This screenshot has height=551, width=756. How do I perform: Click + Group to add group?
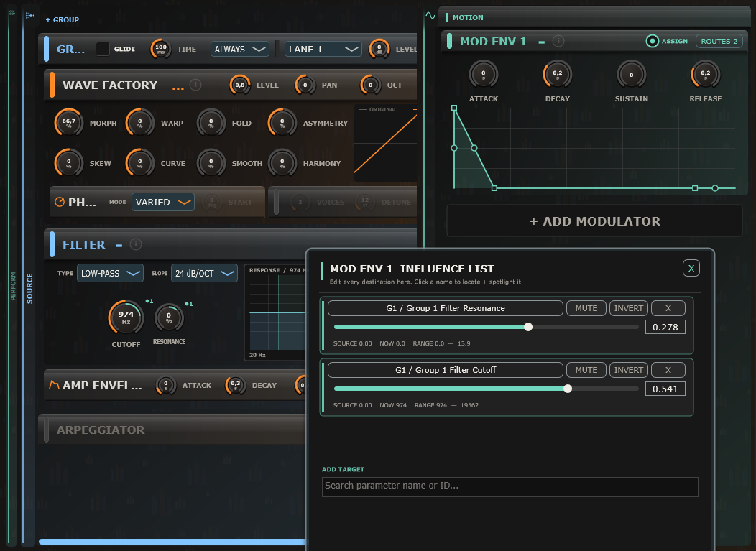click(x=63, y=20)
